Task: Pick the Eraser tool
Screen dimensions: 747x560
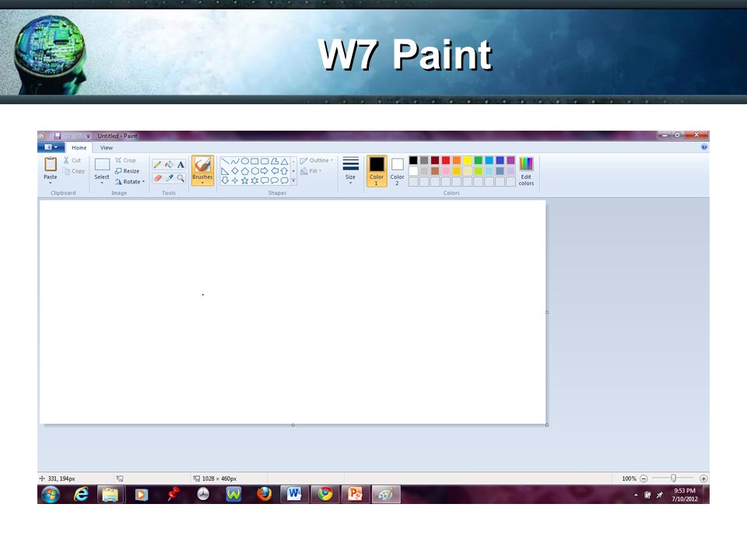Action: pyautogui.click(x=157, y=178)
